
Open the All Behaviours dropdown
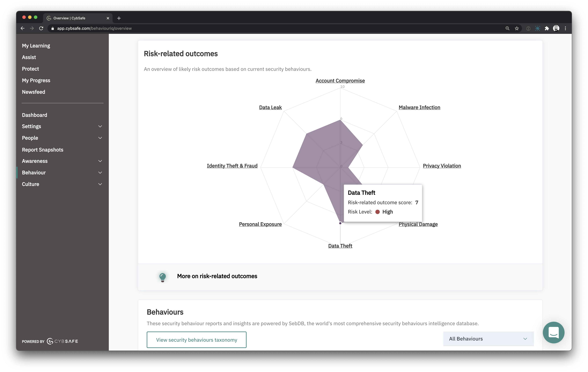pos(488,339)
